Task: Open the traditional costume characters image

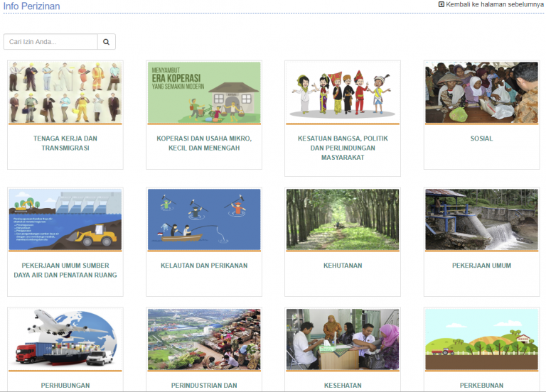Action: pos(343,92)
